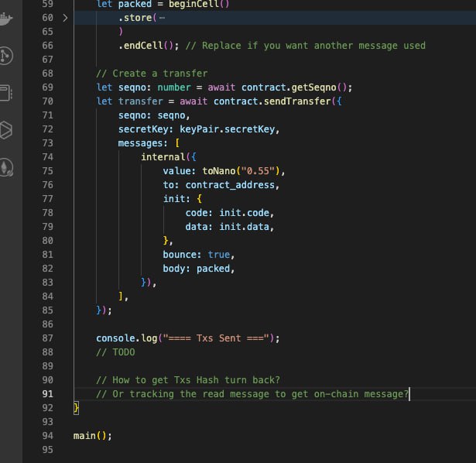Open the Git graph icon in activity bar
This screenshot has width=476, height=463.
[x=5, y=56]
